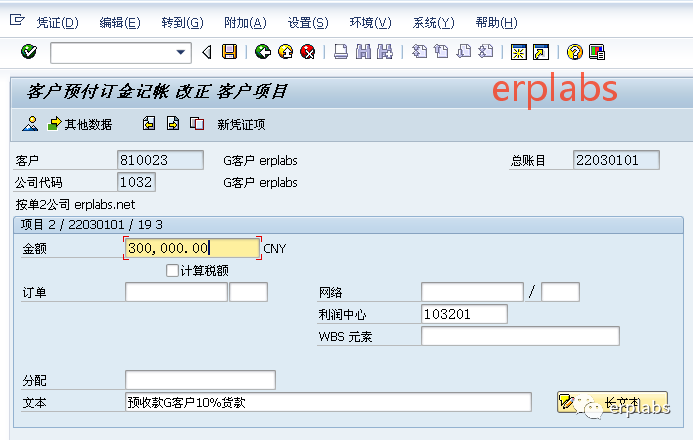Click the 文本 field with 预收款G客户10%货款
Image resolution: width=693 pixels, height=440 pixels.
coord(328,402)
